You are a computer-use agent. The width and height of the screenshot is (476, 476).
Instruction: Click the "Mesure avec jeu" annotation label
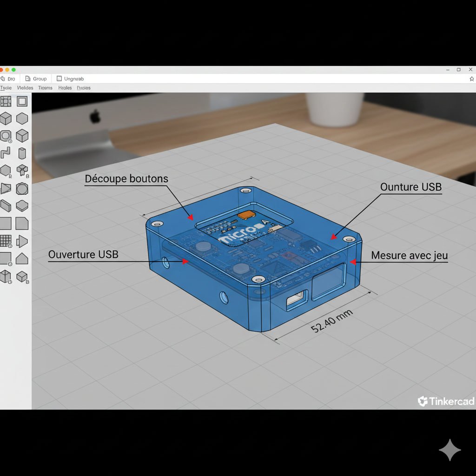click(409, 256)
